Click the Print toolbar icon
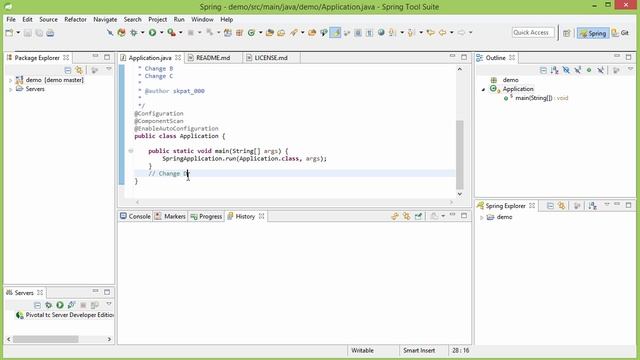The height and width of the screenshot is (360, 640). (50, 33)
